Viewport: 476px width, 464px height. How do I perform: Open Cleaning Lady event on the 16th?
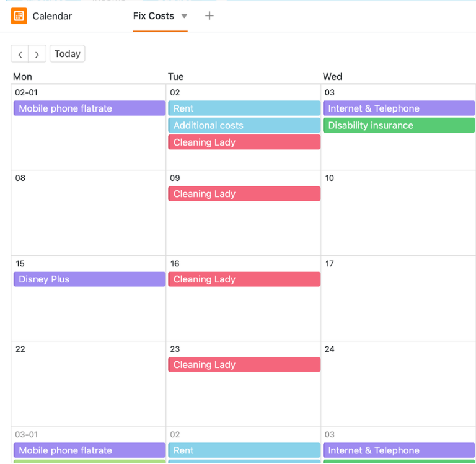tap(244, 279)
